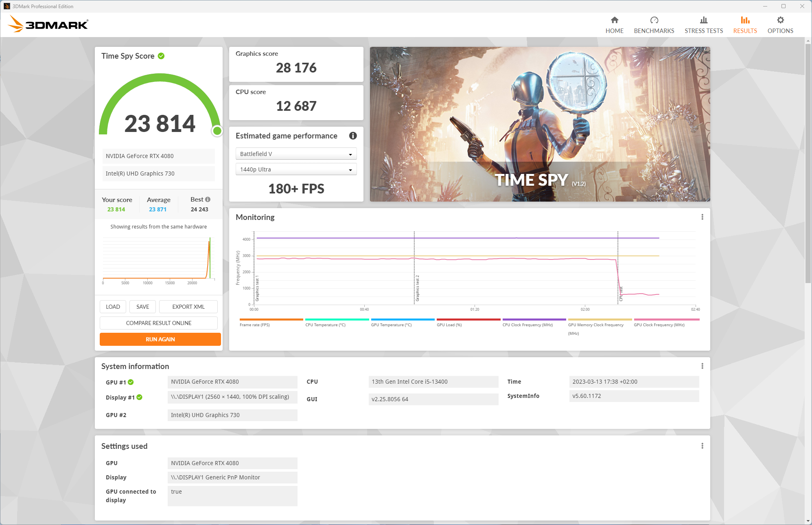812x525 pixels.
Task: Click the COMPARE RESULT ONLINE button
Action: [x=159, y=323]
